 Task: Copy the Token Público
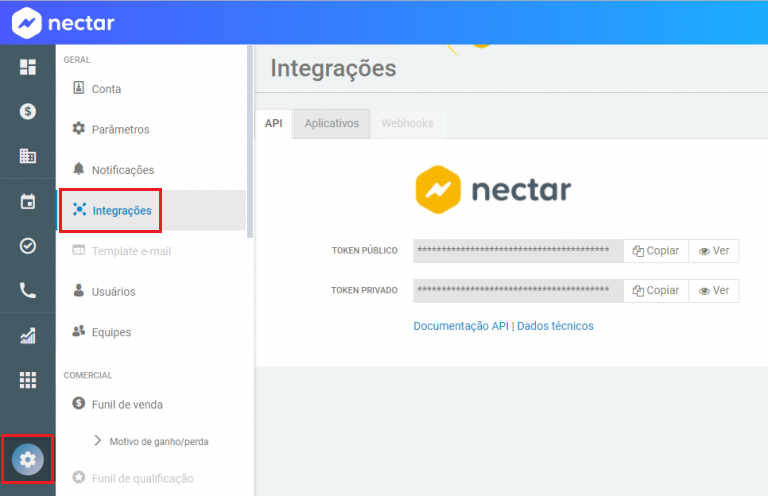point(656,251)
